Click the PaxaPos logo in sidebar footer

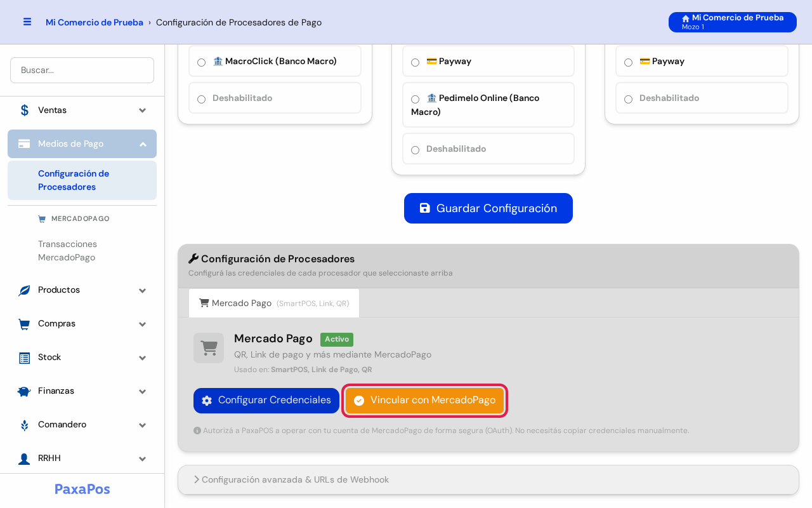[x=82, y=489]
